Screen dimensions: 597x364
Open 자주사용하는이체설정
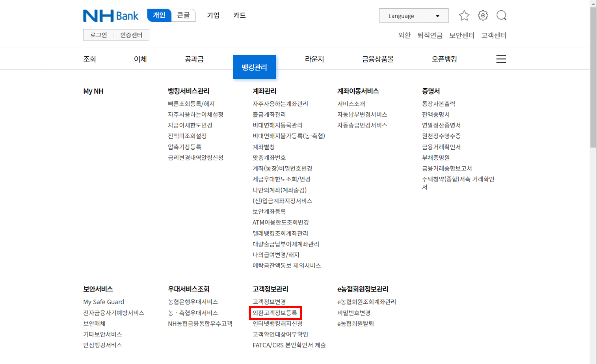point(195,114)
